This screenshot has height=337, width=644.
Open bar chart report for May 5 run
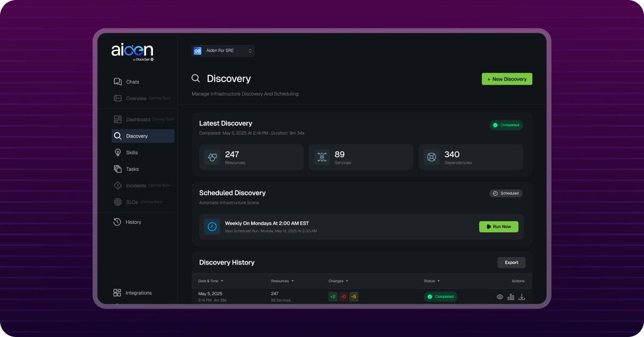pos(511,297)
